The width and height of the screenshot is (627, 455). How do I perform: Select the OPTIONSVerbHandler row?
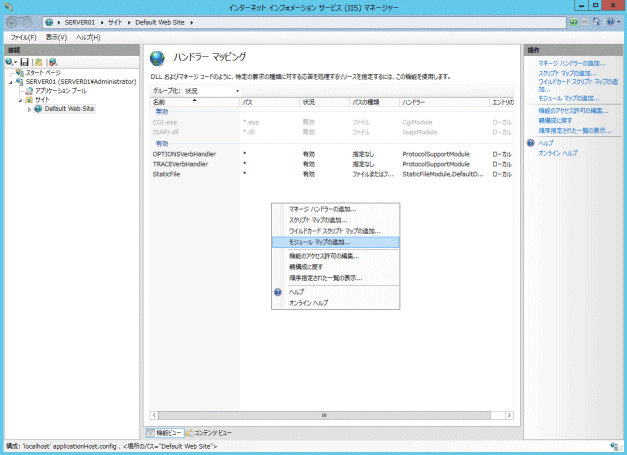pos(332,154)
